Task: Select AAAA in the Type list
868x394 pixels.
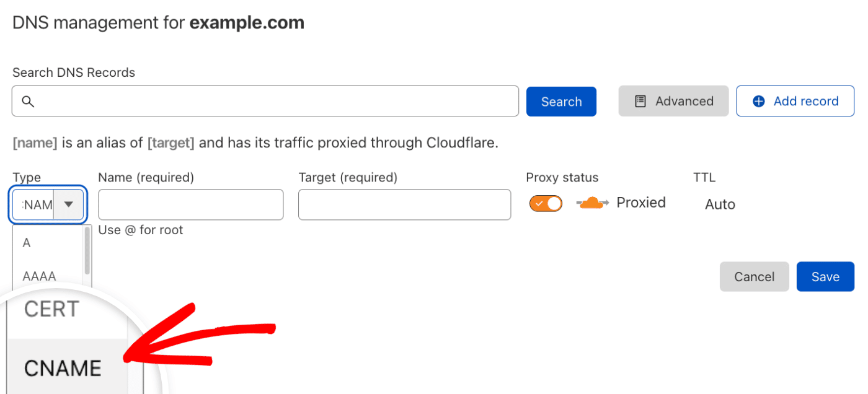Action: (x=39, y=276)
